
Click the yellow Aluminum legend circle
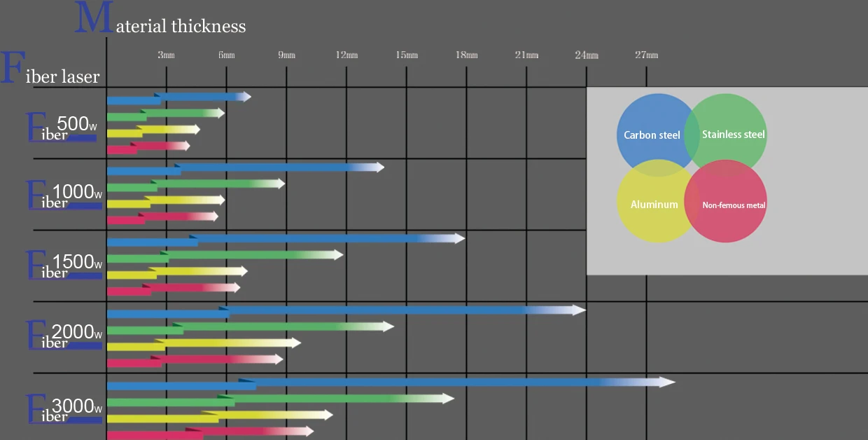tap(651, 205)
